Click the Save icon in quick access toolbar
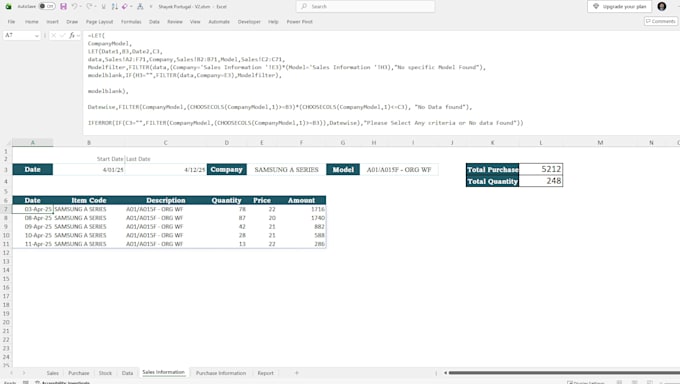 (x=63, y=7)
